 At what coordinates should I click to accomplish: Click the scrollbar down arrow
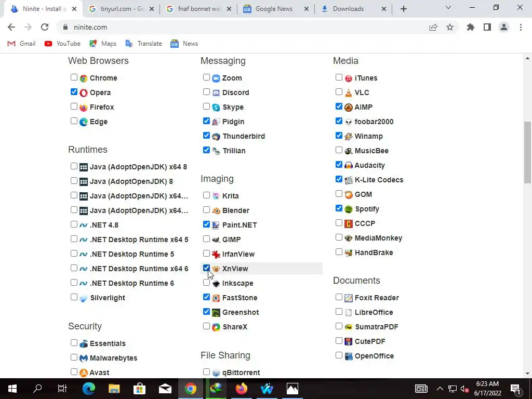click(527, 374)
